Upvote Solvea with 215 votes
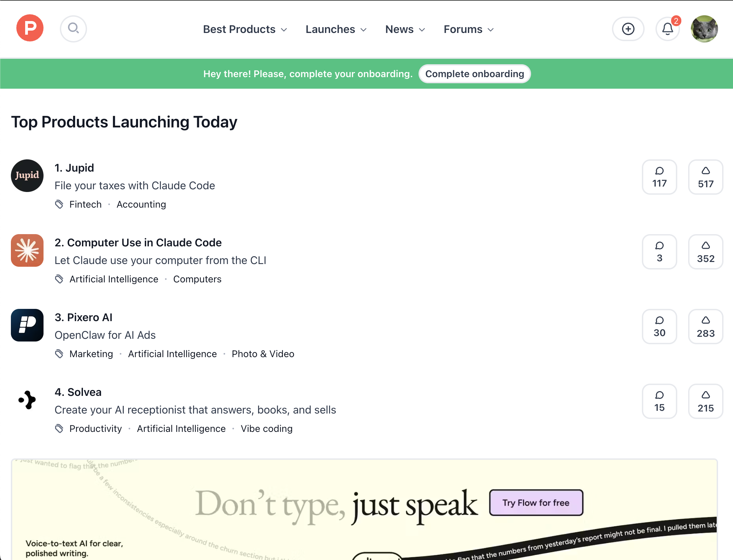Screen dimensions: 733x560 pyautogui.click(x=705, y=401)
